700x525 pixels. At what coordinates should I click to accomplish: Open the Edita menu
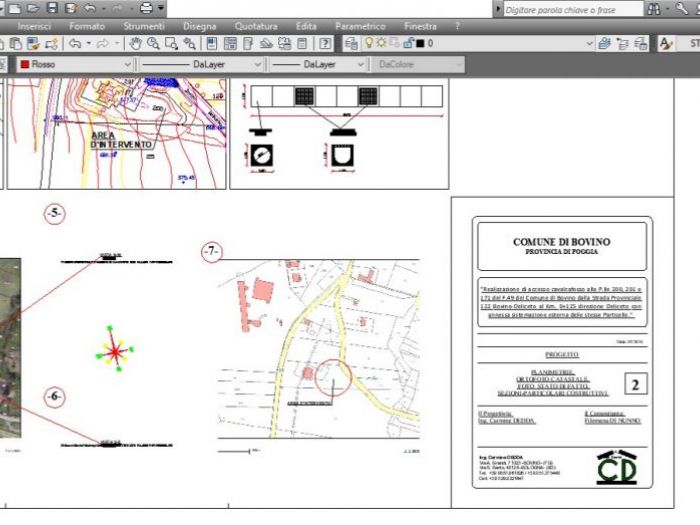[306, 26]
